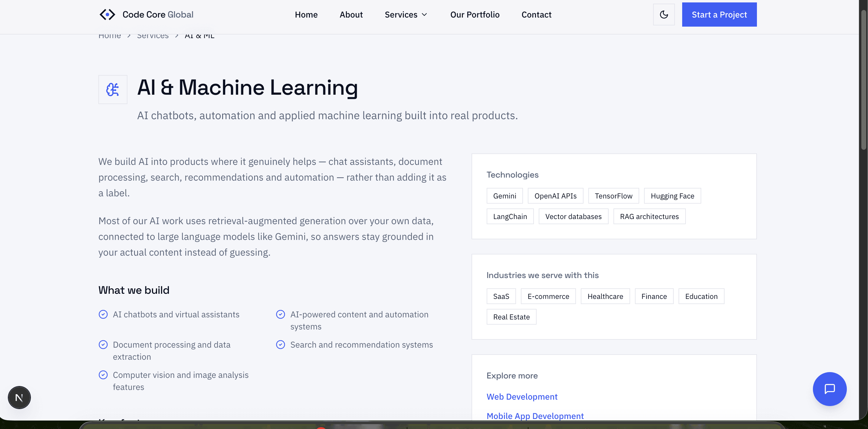Open the Contact nav item

click(536, 15)
